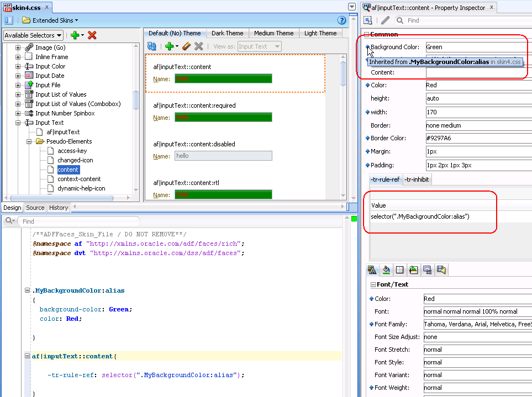
Task: Select the -tr-inhibit tab
Action: click(x=417, y=179)
